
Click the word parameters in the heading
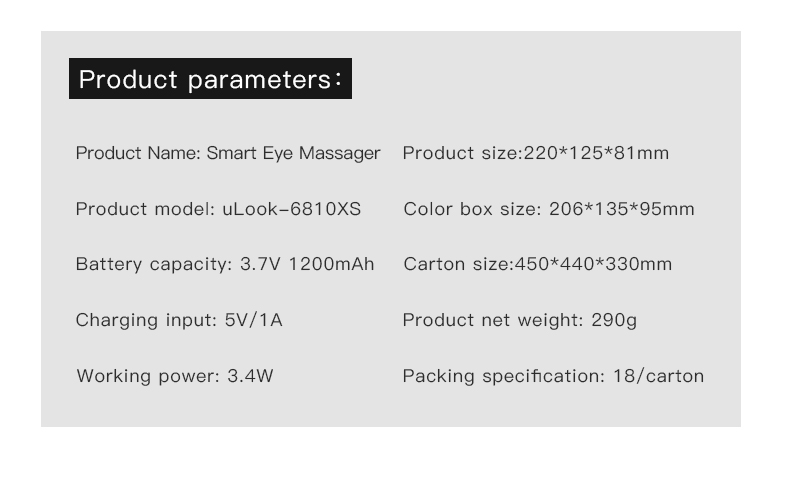click(x=259, y=80)
